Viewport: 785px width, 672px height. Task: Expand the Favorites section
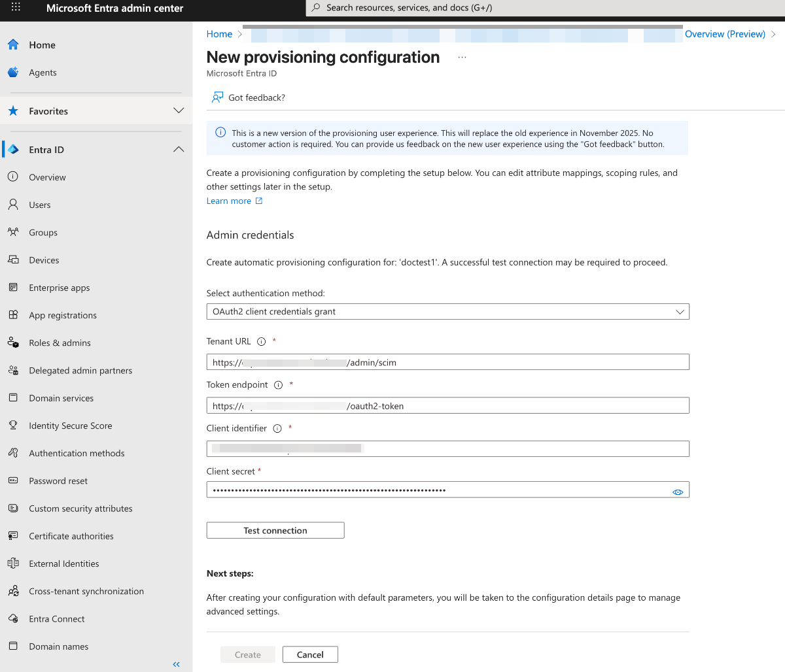179,111
